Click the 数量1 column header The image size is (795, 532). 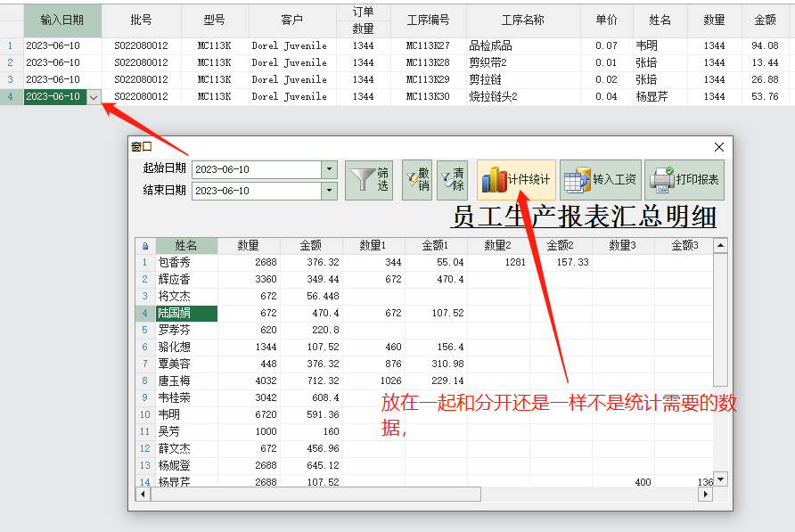coord(373,246)
